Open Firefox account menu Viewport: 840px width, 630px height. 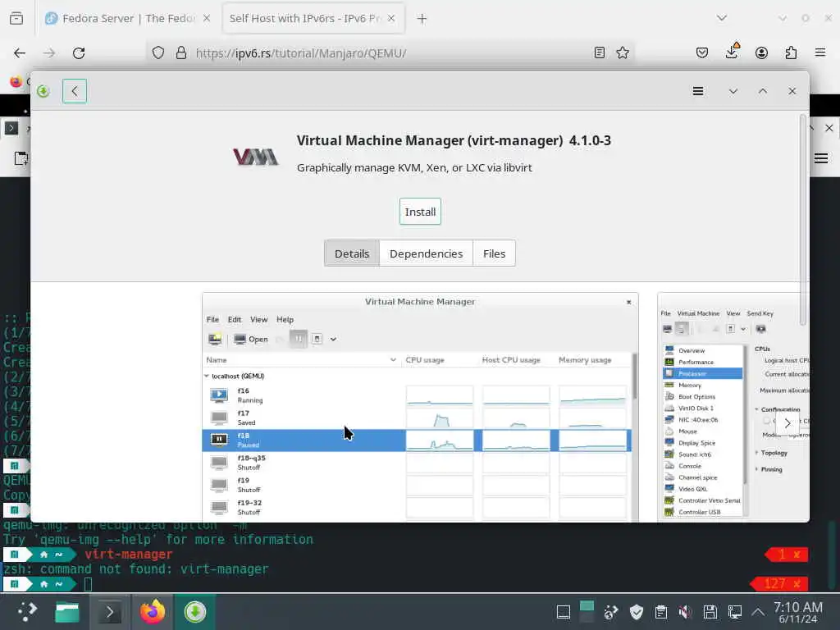[x=761, y=52]
